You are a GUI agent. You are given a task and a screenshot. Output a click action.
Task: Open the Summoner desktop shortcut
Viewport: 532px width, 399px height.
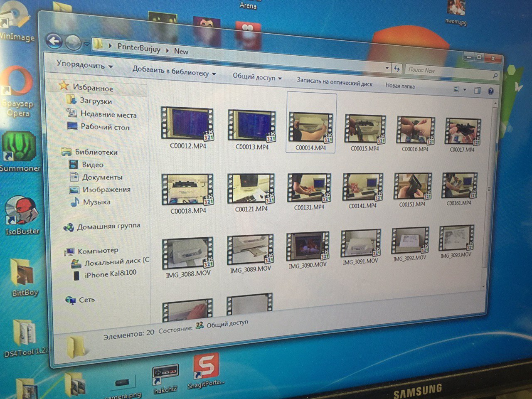click(x=19, y=152)
